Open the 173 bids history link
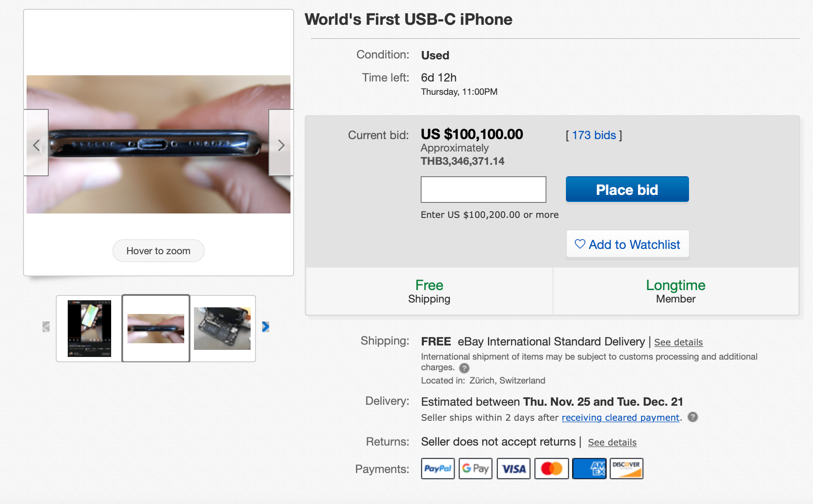813x504 pixels. [594, 135]
